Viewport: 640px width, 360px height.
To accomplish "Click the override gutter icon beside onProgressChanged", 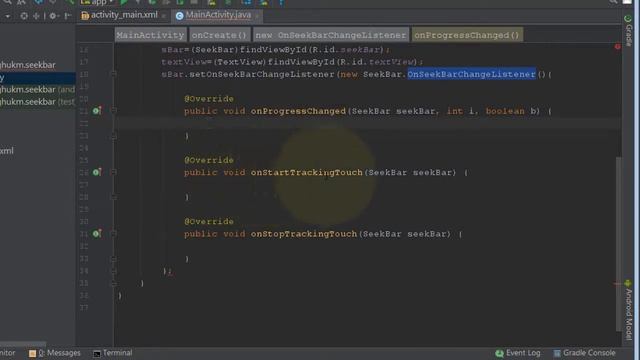I will click(x=96, y=111).
